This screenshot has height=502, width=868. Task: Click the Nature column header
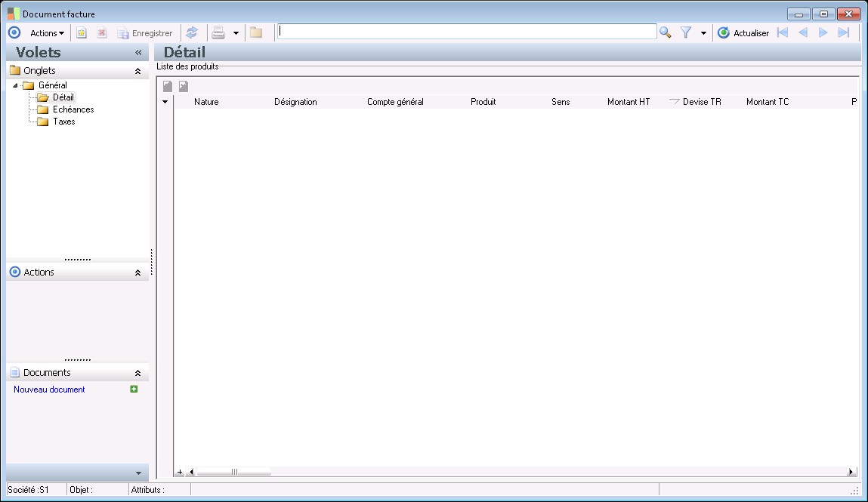click(x=206, y=102)
